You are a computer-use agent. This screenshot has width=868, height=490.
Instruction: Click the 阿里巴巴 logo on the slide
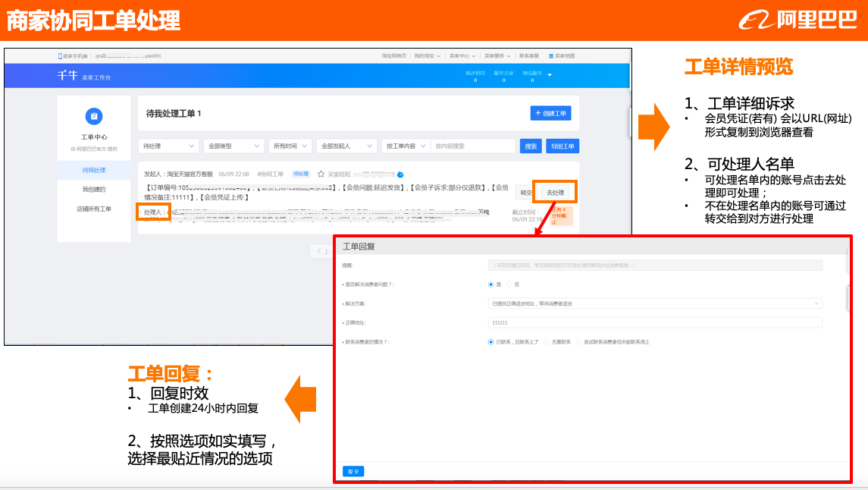tap(797, 20)
